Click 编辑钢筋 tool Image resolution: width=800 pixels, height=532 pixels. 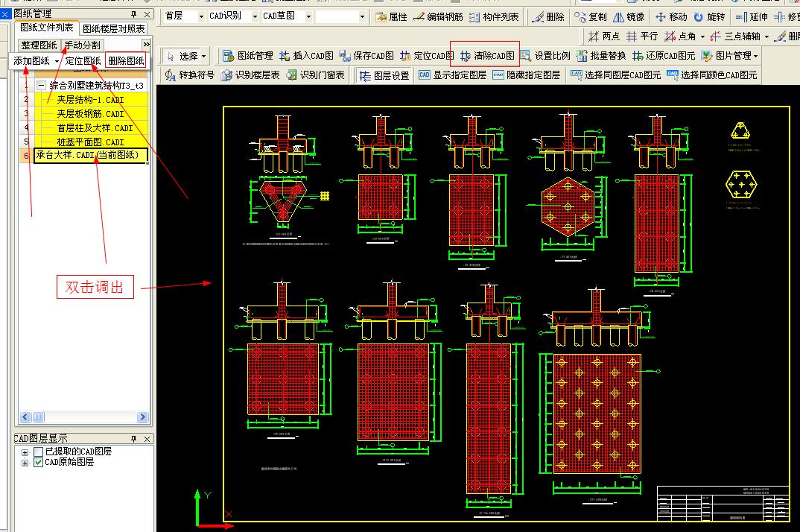point(438,17)
